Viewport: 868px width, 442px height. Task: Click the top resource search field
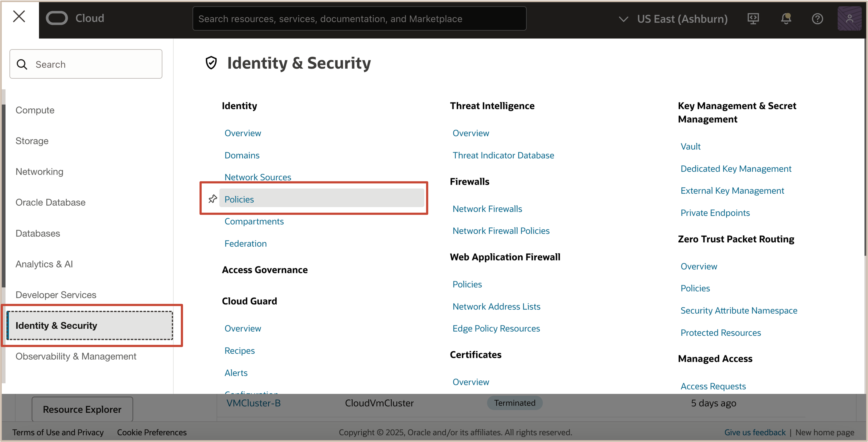359,19
